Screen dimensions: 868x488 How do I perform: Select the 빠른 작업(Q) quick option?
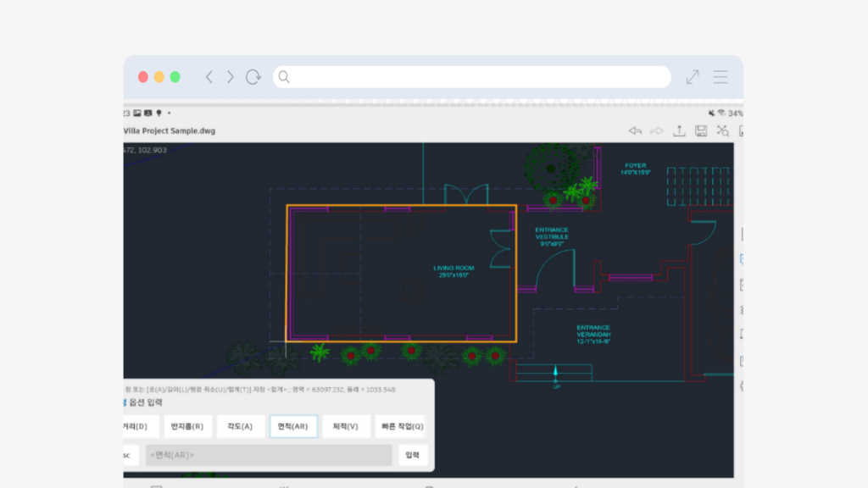[x=400, y=426]
